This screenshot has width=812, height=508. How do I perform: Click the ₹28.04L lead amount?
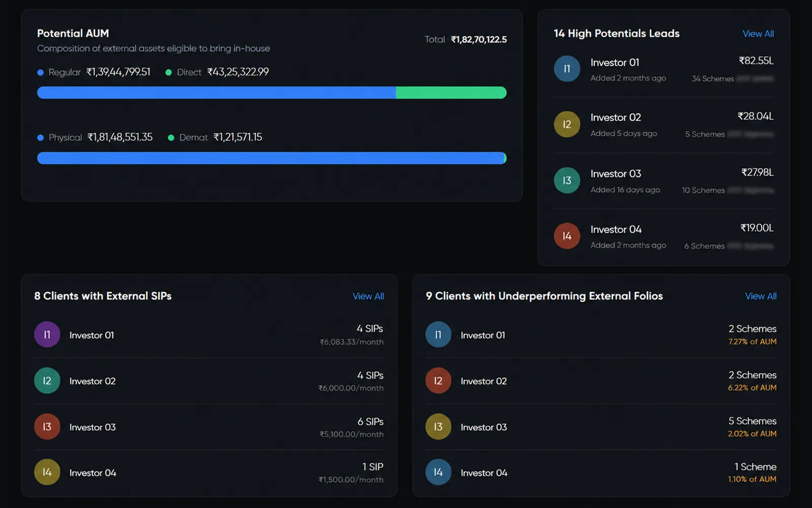click(x=756, y=116)
